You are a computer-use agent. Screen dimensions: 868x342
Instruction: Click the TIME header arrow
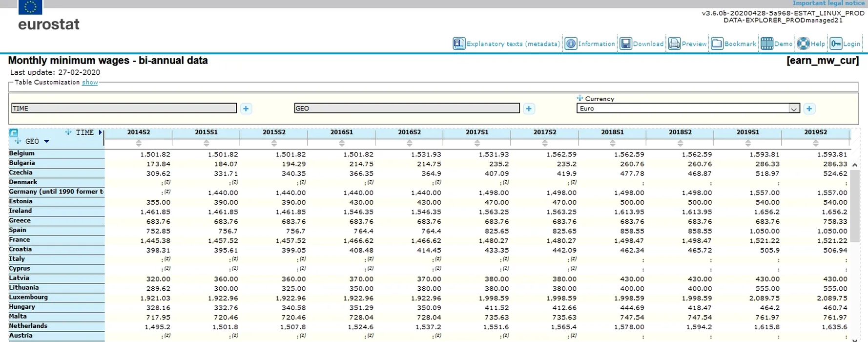(100, 132)
